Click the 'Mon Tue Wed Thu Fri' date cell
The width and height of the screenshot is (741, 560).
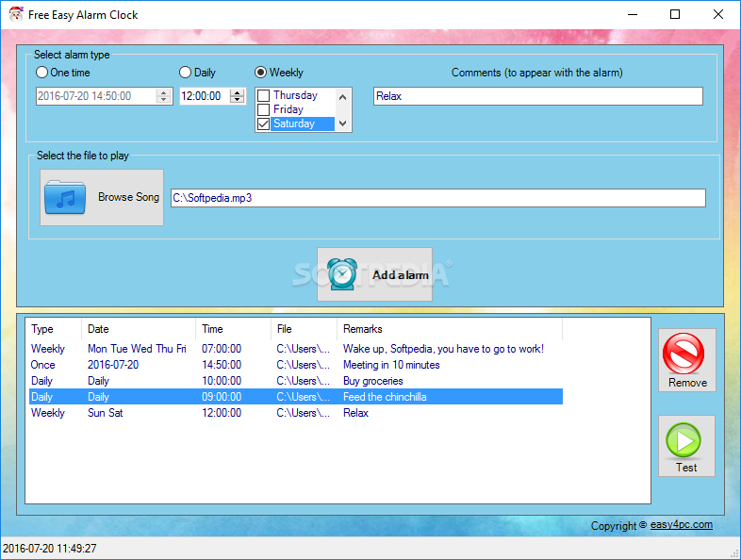coord(137,349)
